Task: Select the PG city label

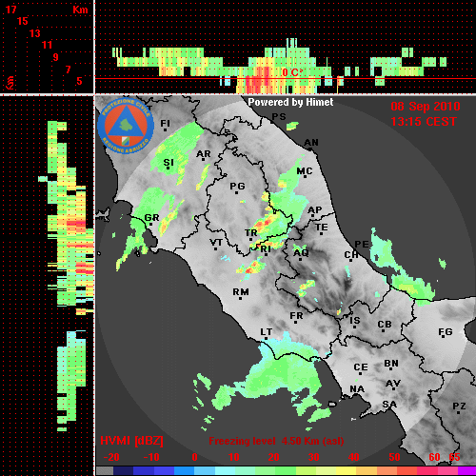Action: click(237, 186)
